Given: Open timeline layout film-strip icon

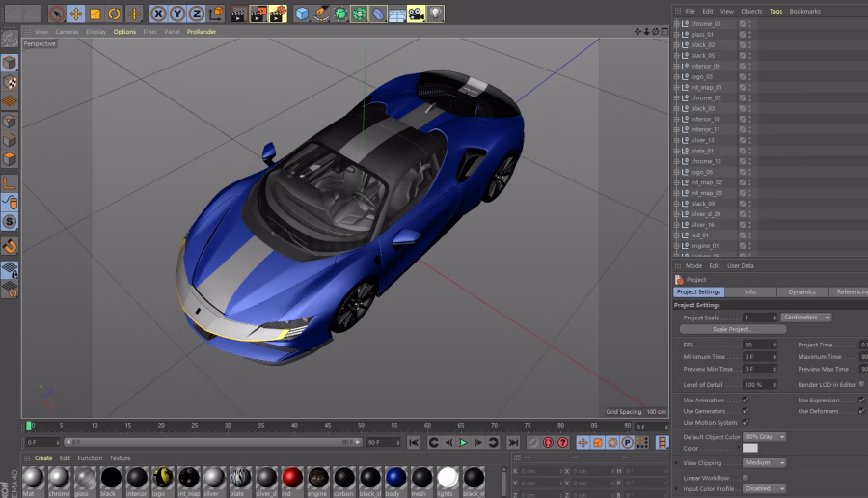Looking at the screenshot, I should (x=662, y=442).
